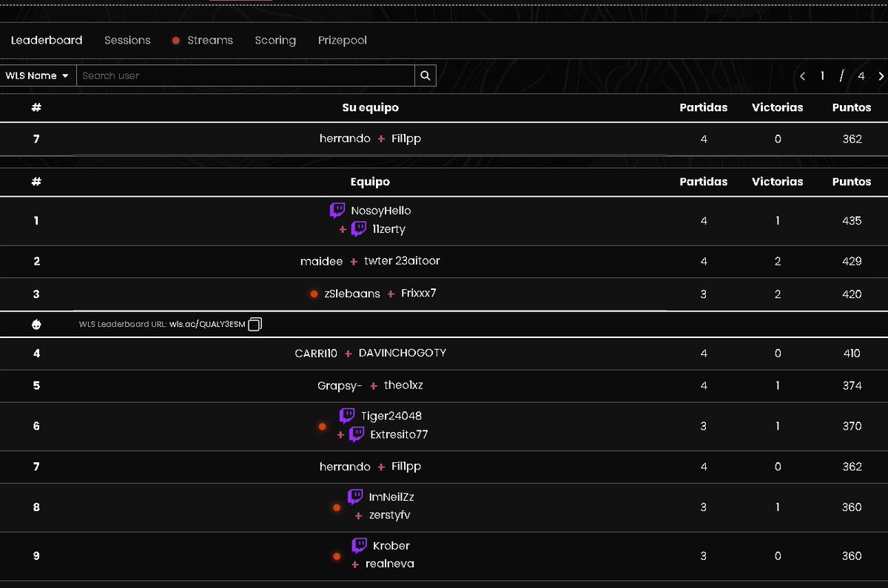This screenshot has width=888, height=588.
Task: Open the Leaderboard tab
Action: pyautogui.click(x=47, y=40)
